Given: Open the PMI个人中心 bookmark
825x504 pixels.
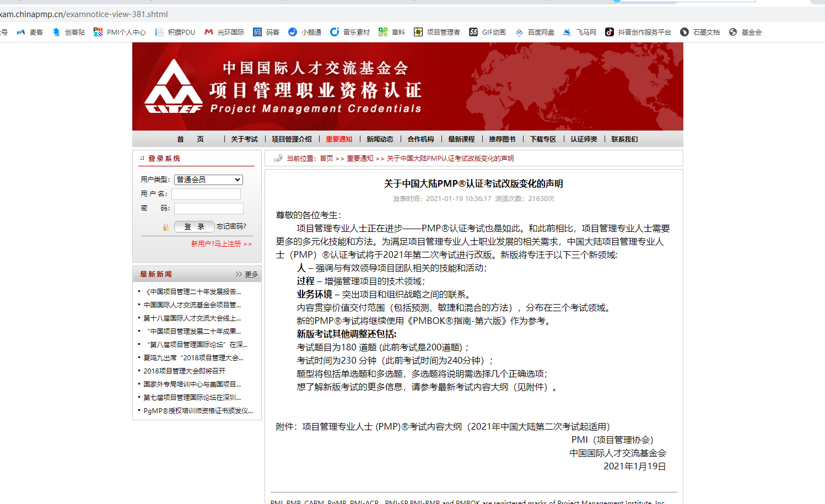Looking at the screenshot, I should click(121, 32).
